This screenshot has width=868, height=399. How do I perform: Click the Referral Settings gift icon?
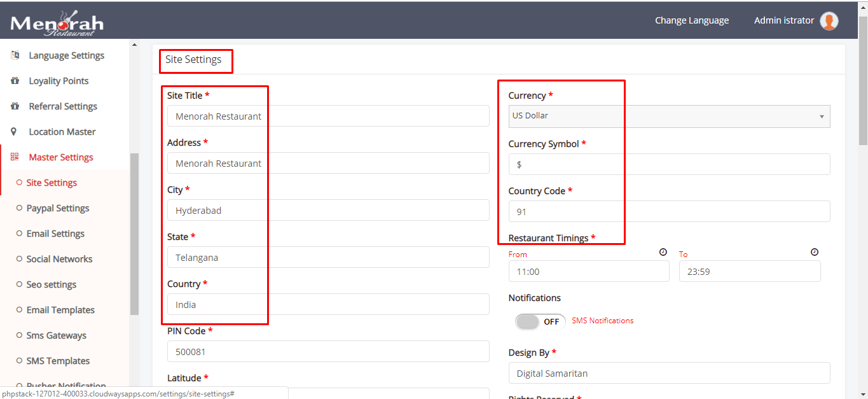point(15,106)
